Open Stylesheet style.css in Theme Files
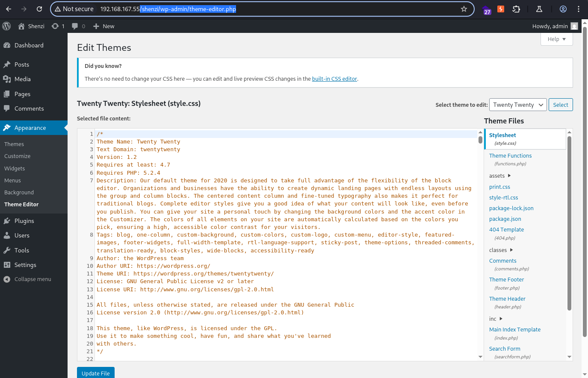 [x=525, y=139]
